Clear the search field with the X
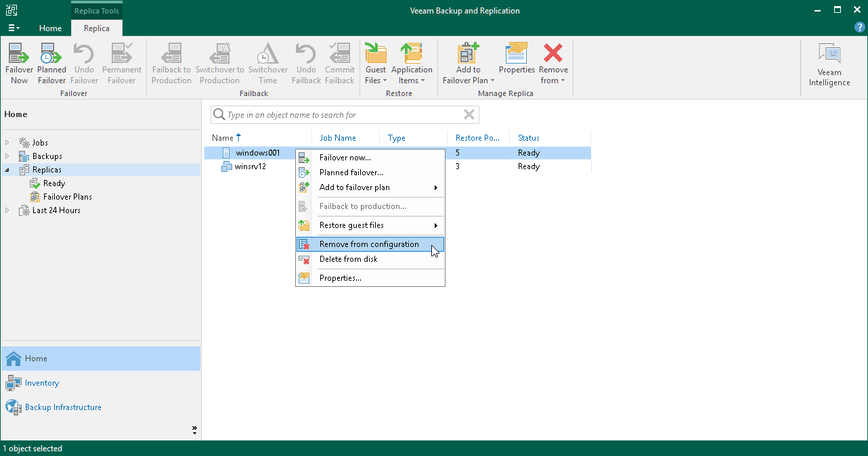 469,114
